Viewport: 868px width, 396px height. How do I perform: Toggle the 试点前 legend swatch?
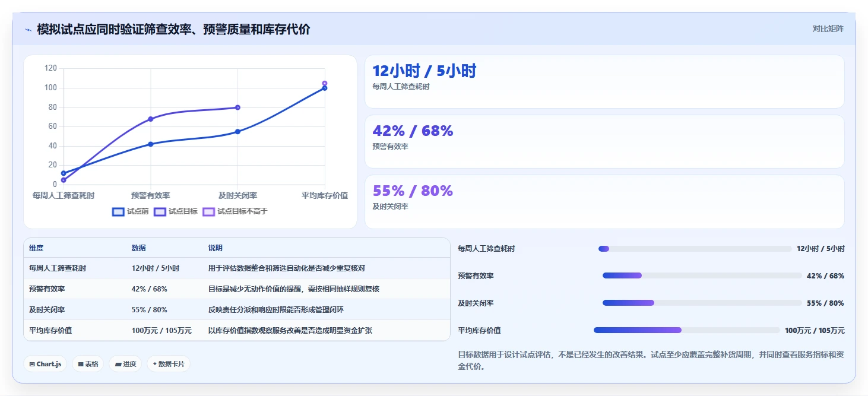(118, 211)
